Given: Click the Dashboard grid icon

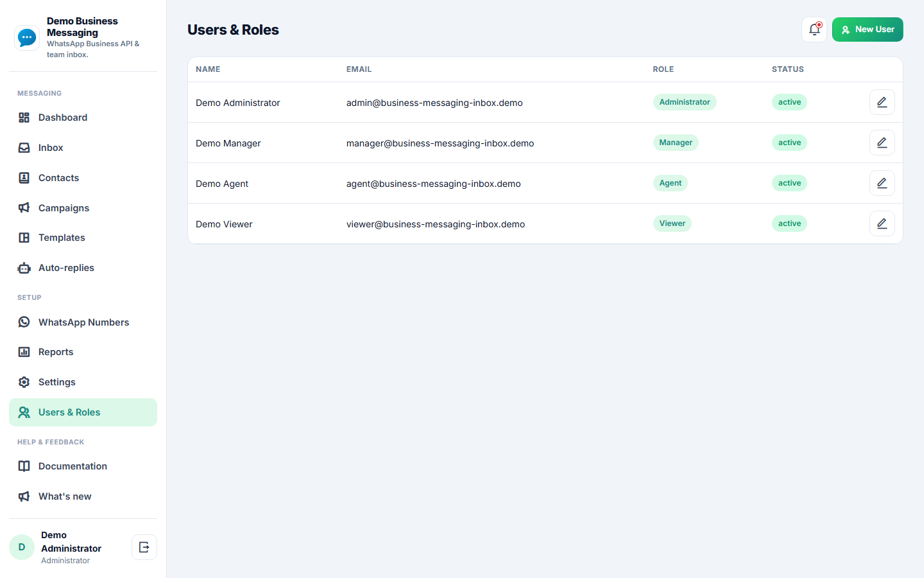Looking at the screenshot, I should [x=24, y=118].
